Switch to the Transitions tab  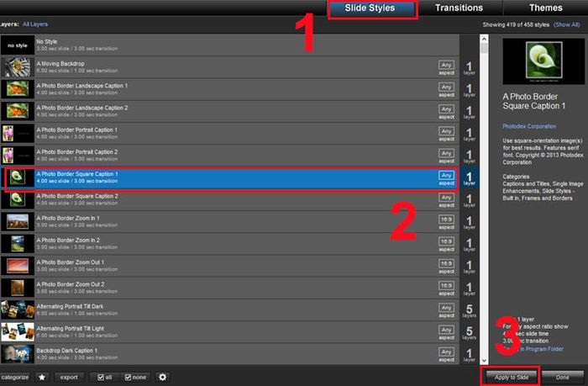pyautogui.click(x=459, y=8)
